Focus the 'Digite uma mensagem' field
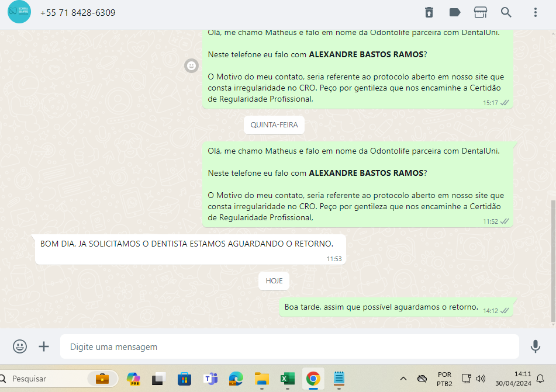Screen dimensions: 556x392 (x=289, y=346)
